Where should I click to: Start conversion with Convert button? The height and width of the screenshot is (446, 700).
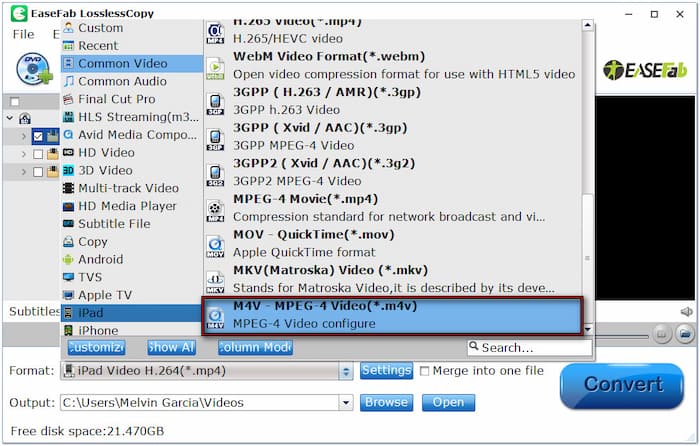point(622,386)
